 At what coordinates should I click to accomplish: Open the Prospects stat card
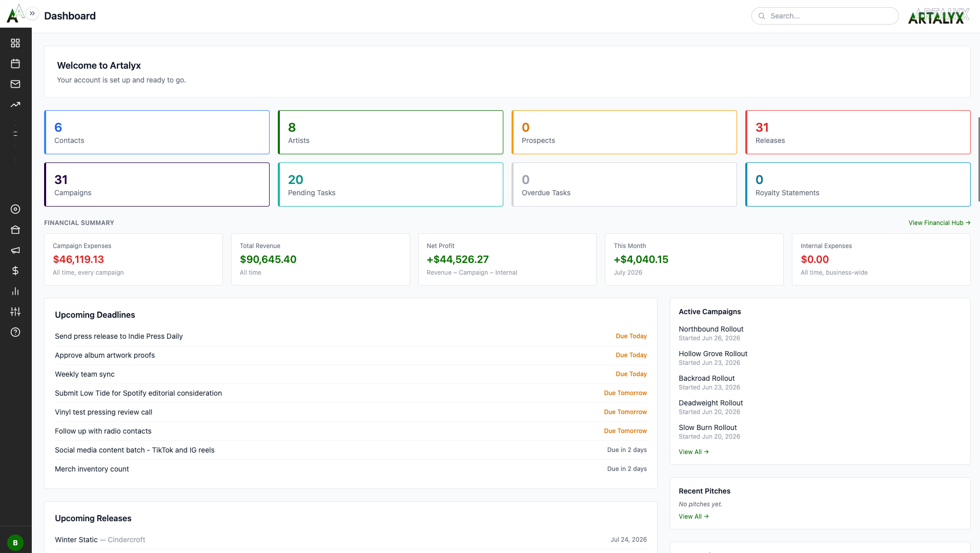point(624,132)
